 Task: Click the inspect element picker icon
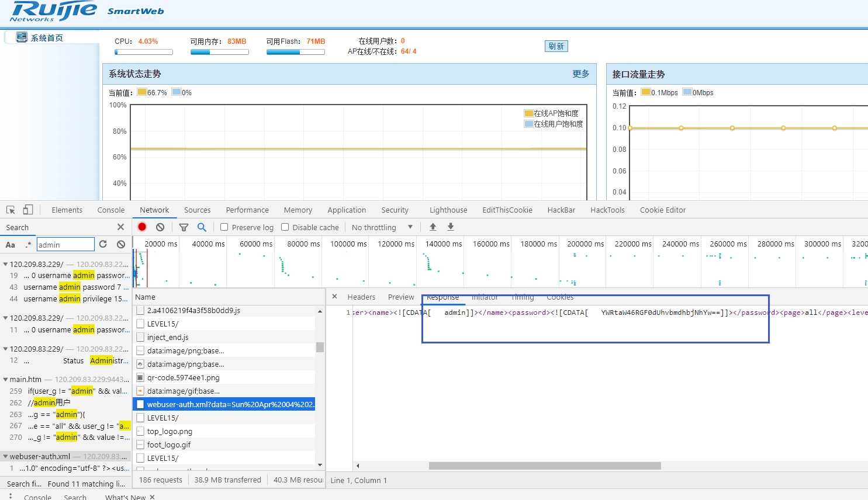coord(11,210)
